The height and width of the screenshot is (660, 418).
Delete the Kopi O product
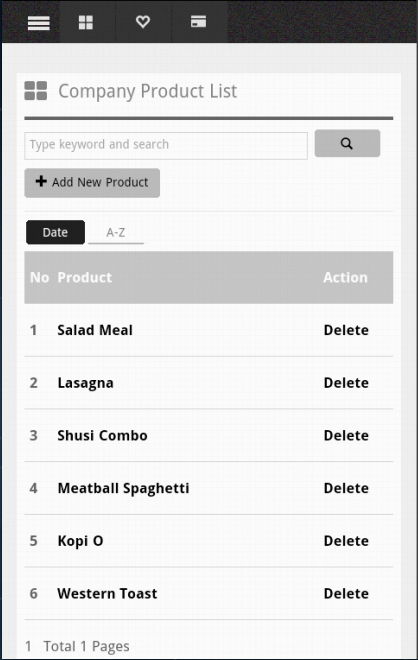pyautogui.click(x=346, y=540)
